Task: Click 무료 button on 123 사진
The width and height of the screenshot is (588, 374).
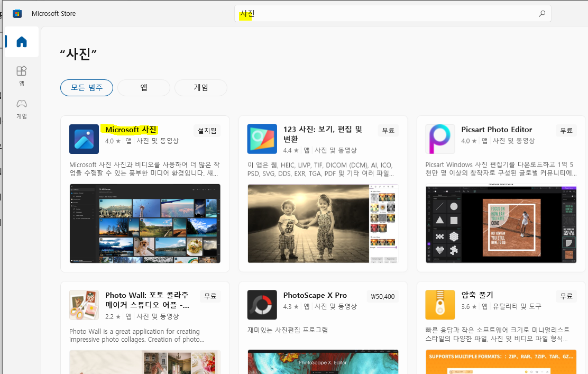Action: (388, 131)
